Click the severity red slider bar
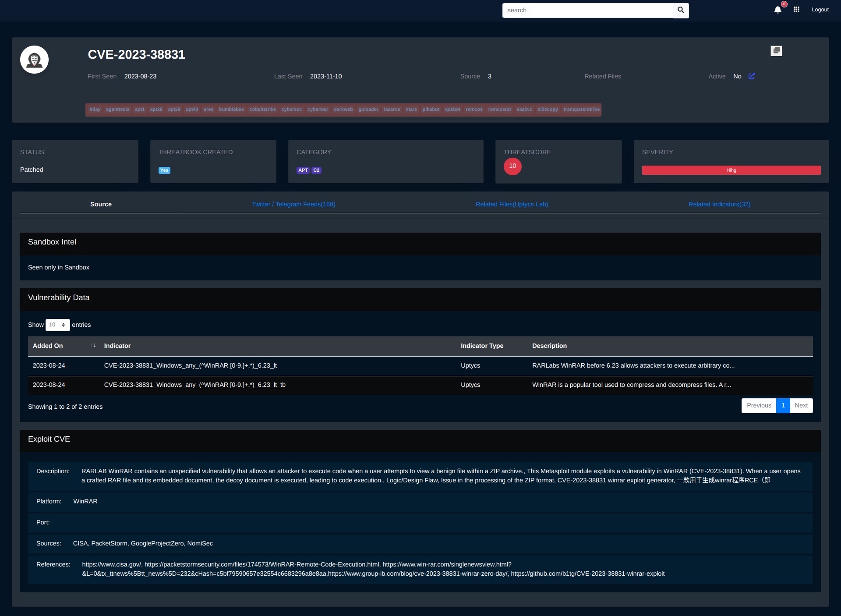The width and height of the screenshot is (841, 616). 731,170
